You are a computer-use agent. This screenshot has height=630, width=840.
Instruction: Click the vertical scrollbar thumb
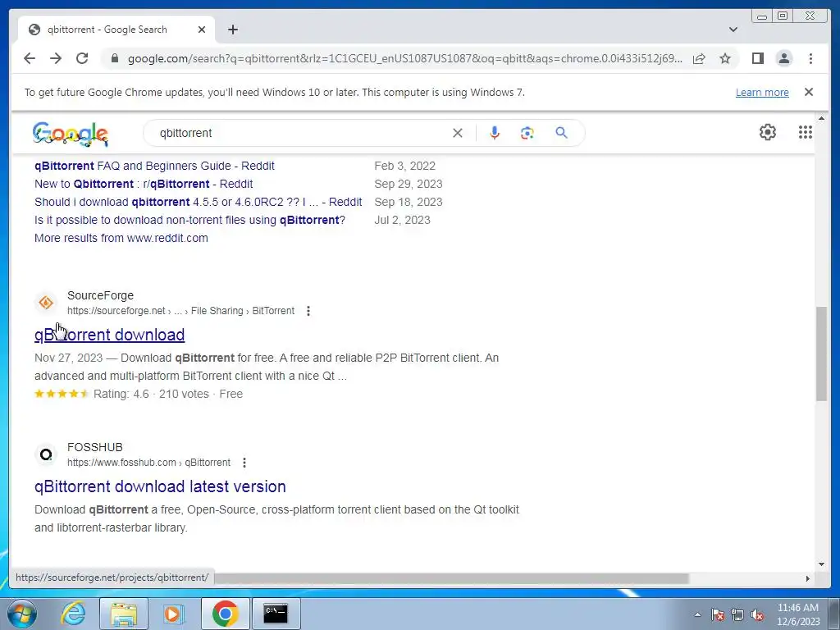(821, 354)
